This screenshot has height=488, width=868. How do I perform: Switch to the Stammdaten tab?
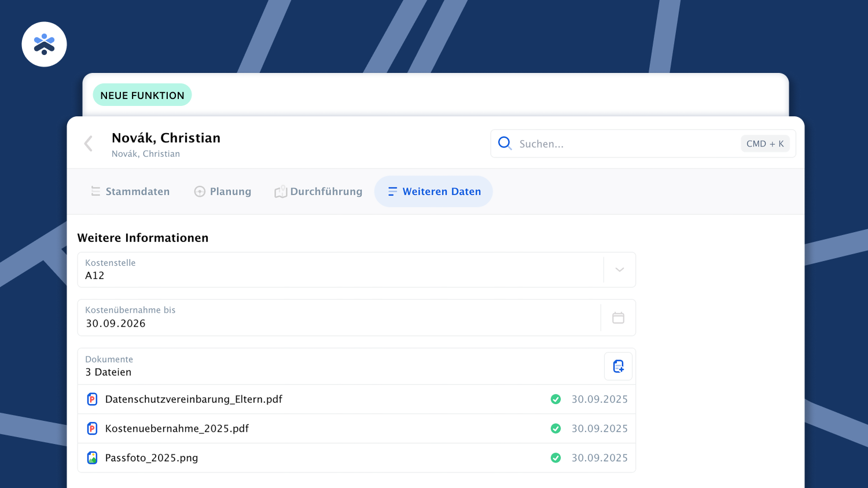(130, 192)
